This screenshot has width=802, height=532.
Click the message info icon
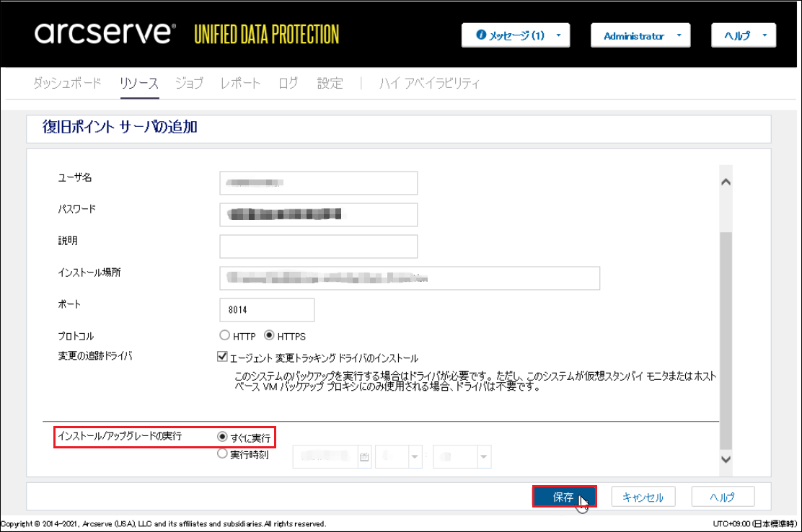[481, 35]
